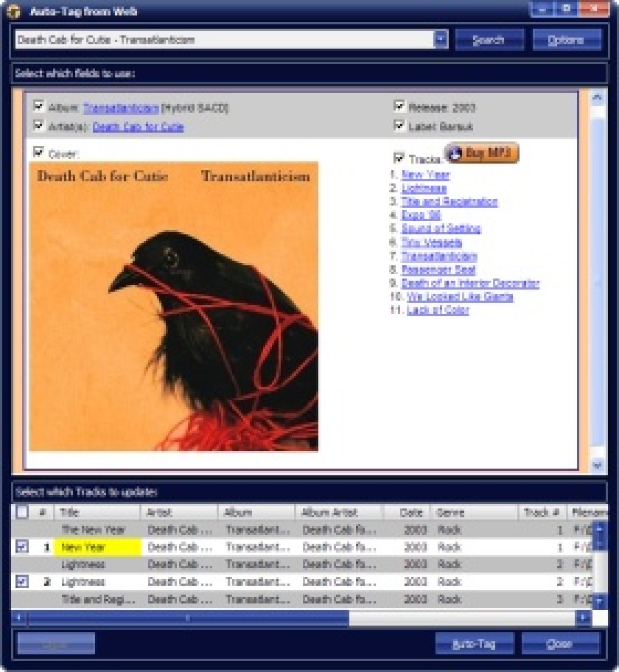The width and height of the screenshot is (619, 672).
Task: Open track 5 link Sound of Settling
Action: (x=441, y=229)
